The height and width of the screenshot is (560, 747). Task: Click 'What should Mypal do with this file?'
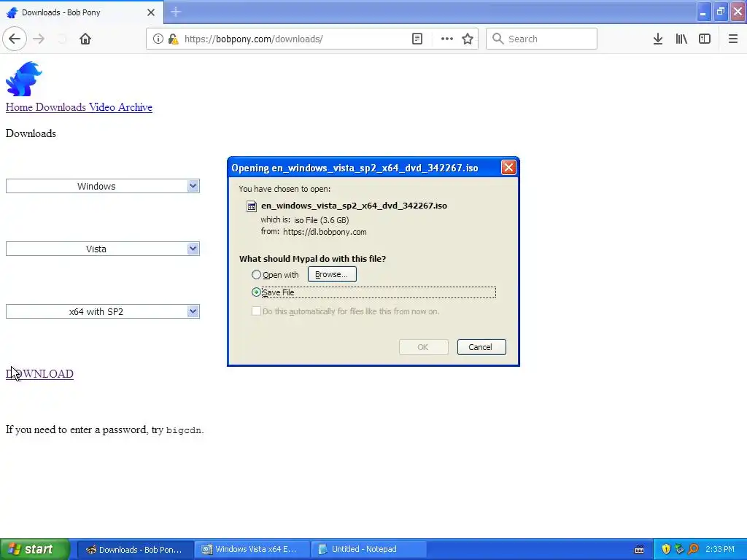[x=312, y=259]
